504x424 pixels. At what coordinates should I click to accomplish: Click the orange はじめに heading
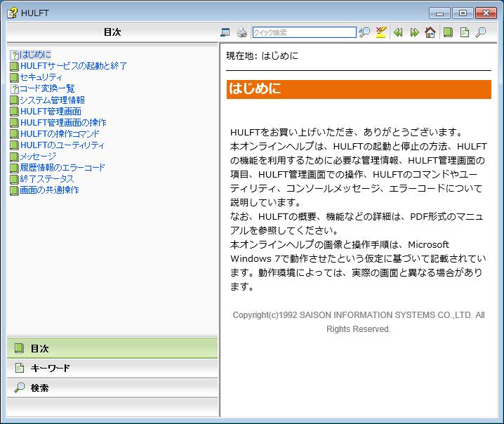(359, 89)
